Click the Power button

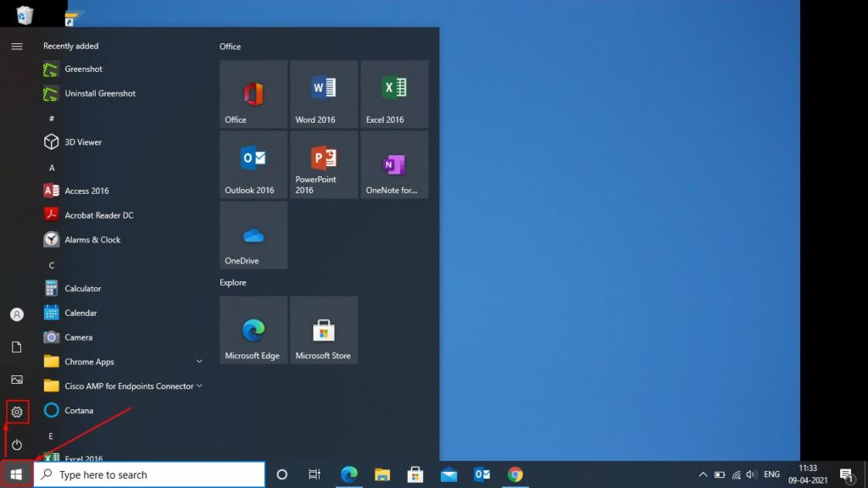(x=16, y=443)
